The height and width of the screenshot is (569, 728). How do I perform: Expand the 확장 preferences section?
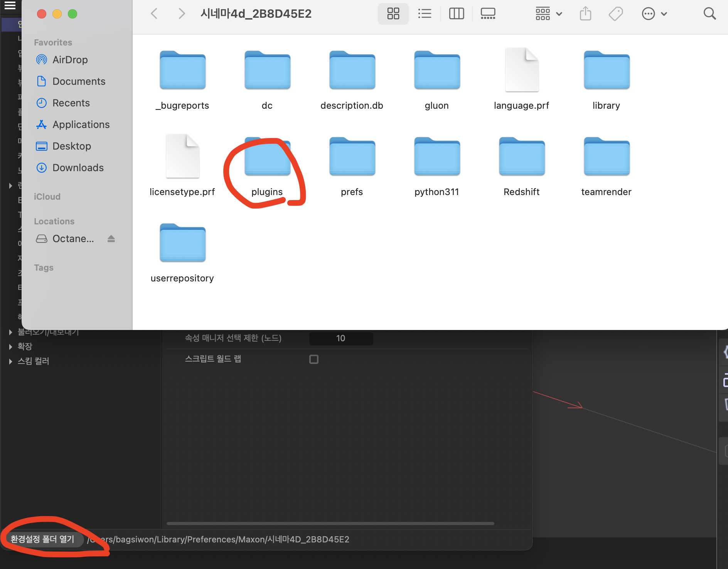tap(11, 347)
